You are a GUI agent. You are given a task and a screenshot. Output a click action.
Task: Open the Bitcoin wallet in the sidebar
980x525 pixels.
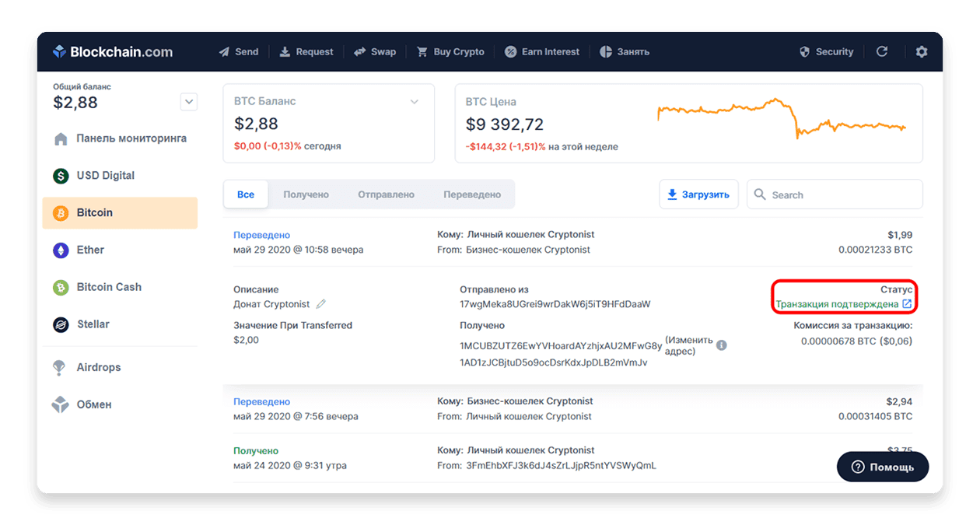tap(120, 213)
